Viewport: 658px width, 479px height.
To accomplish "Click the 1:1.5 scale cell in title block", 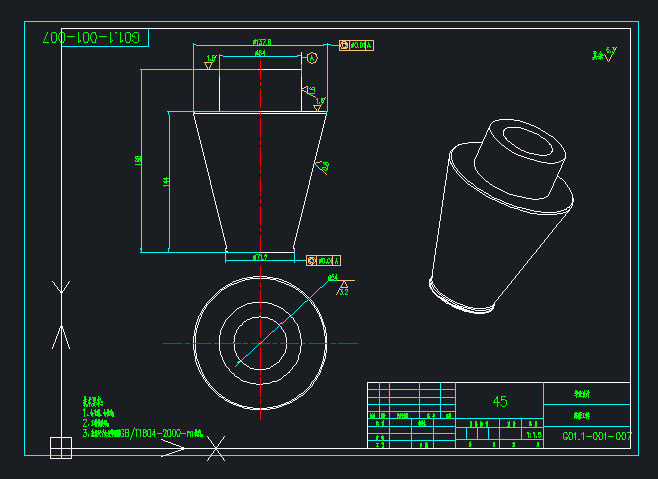I will (x=534, y=435).
